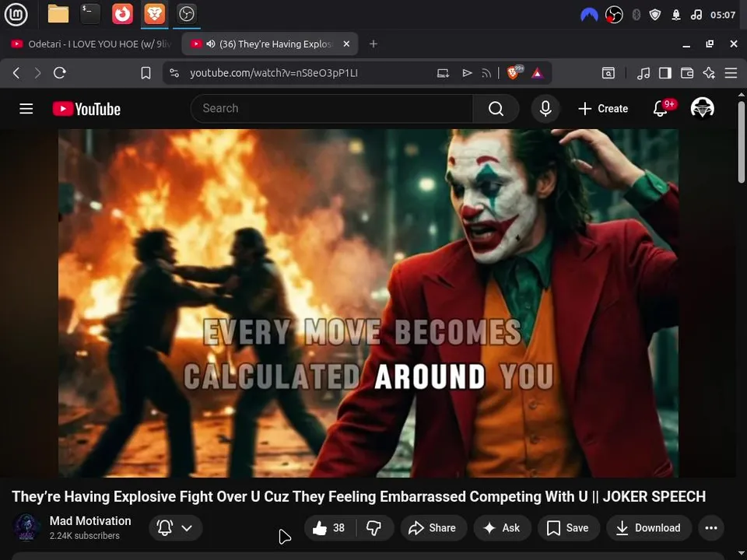Click the RSS feed icon in address bar

[x=486, y=73]
